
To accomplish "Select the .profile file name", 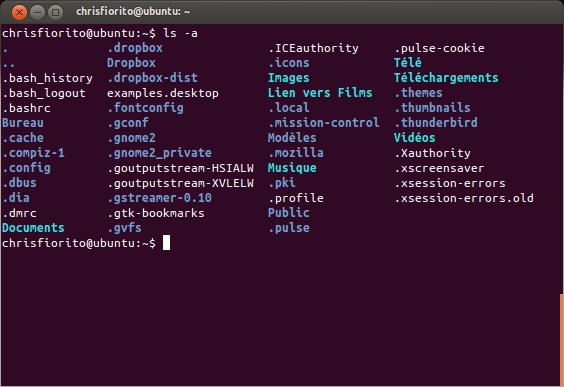I will pos(296,198).
